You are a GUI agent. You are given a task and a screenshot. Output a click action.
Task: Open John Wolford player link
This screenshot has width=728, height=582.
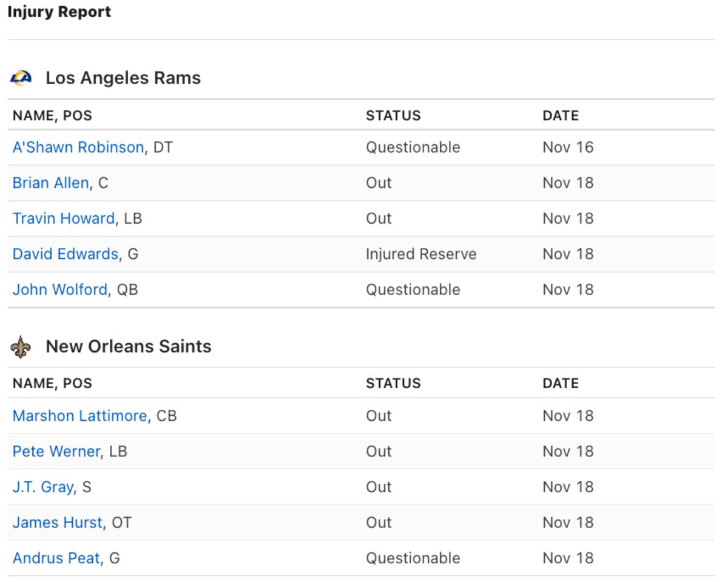[x=60, y=290]
